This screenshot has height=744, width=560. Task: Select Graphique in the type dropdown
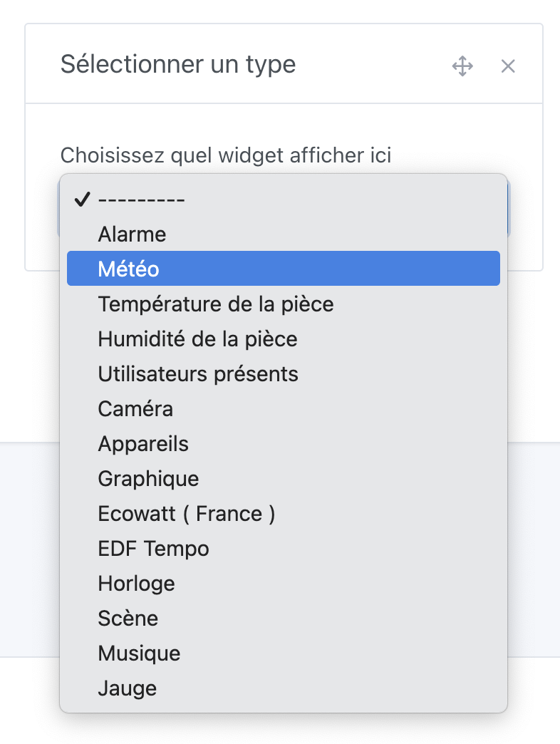click(148, 478)
